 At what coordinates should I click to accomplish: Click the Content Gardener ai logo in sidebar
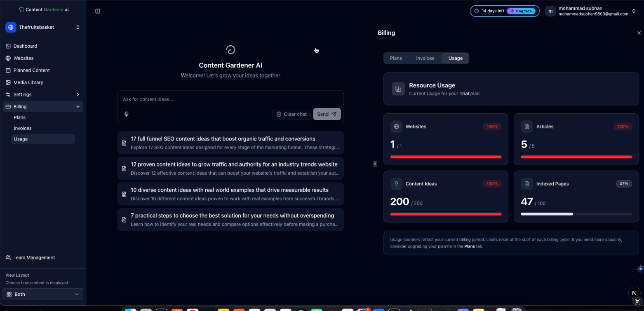pos(44,9)
